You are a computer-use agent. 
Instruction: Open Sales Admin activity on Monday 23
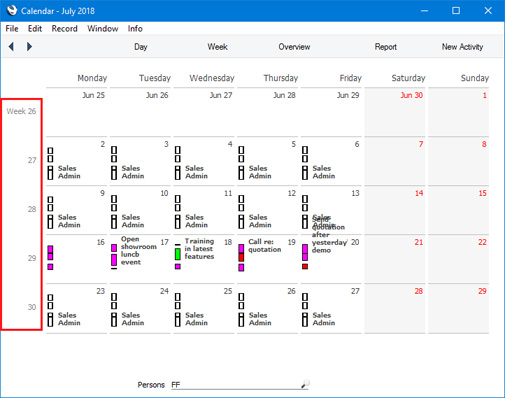click(x=69, y=319)
